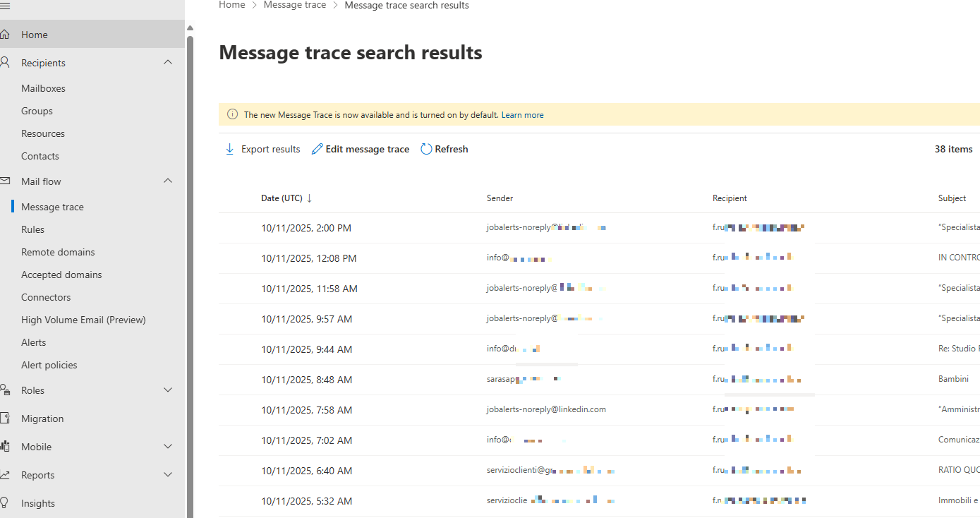Collapse the Mail flow section chevron
The width and height of the screenshot is (980, 518).
(x=168, y=181)
